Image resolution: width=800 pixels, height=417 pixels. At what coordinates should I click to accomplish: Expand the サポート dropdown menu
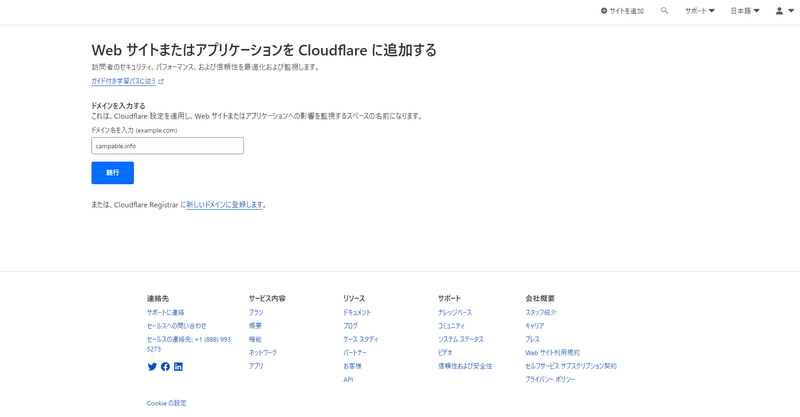699,11
